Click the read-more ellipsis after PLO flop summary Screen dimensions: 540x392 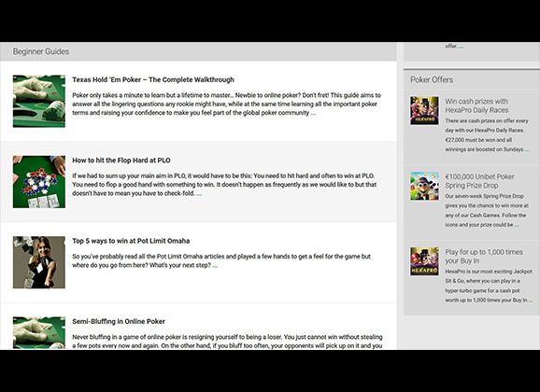pos(199,194)
